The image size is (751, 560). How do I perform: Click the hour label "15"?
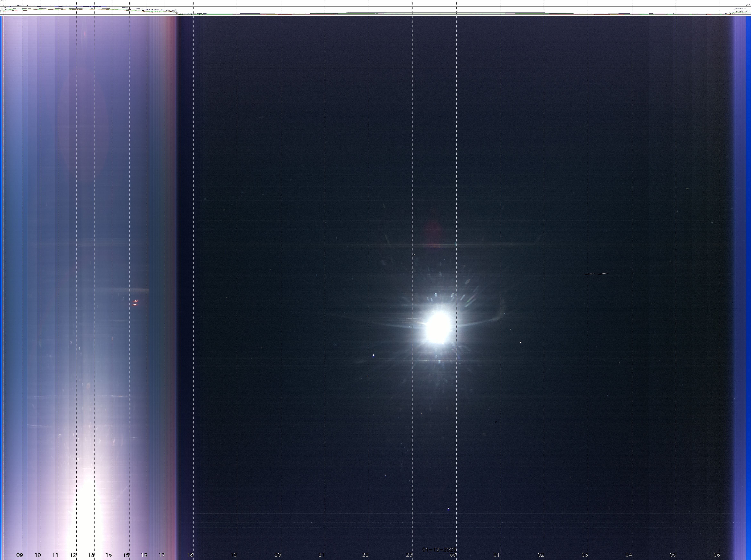pyautogui.click(x=126, y=555)
